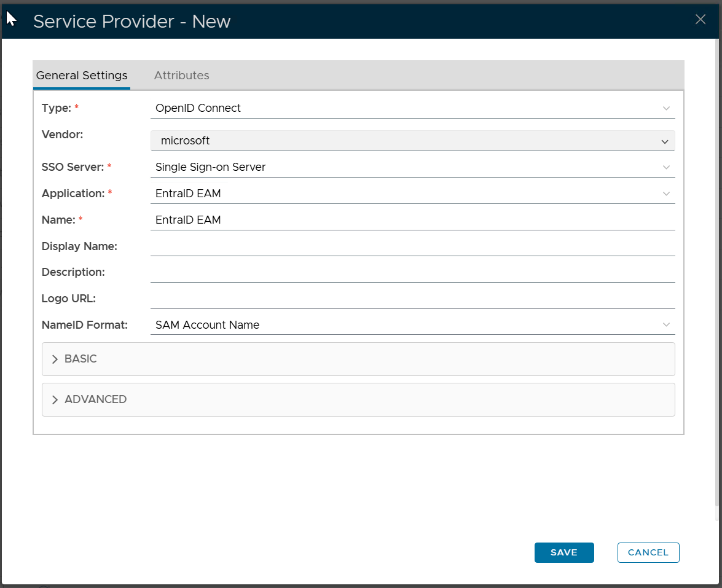
Task: Click the Display Name field
Action: 412,246
